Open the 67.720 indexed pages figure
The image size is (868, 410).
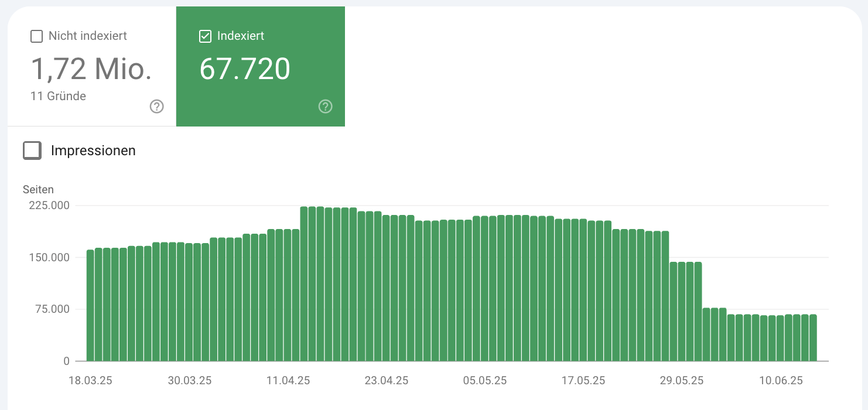click(x=245, y=69)
